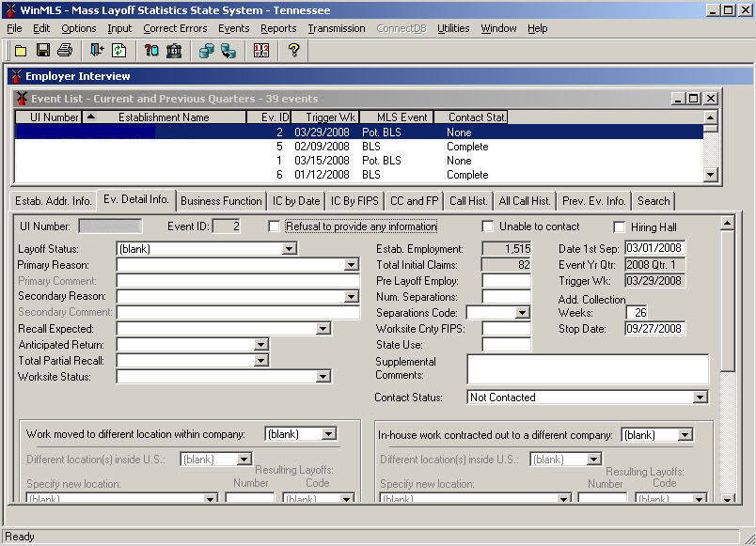
Task: Enable the Hiring Hall checkbox
Action: 620,226
